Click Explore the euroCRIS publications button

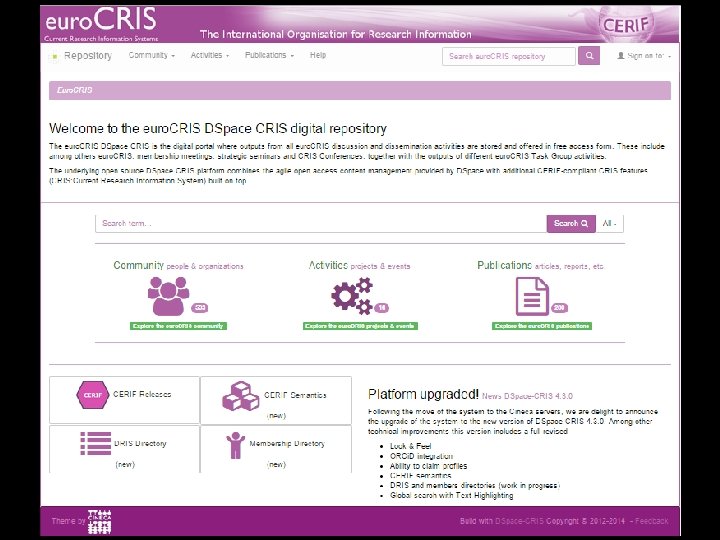(x=542, y=326)
